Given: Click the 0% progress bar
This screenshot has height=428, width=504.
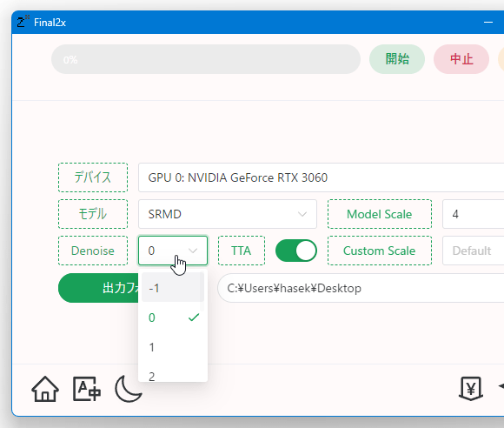Looking at the screenshot, I should (x=206, y=59).
